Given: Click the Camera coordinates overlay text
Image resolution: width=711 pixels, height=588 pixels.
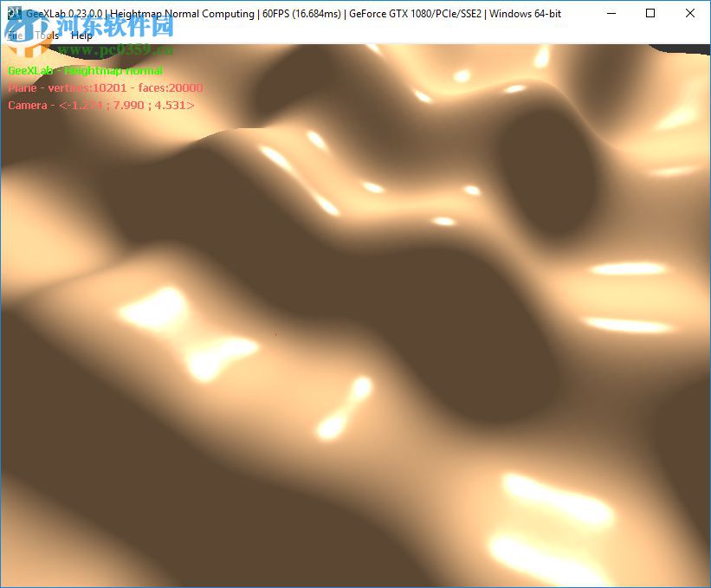Looking at the screenshot, I should coord(100,105).
